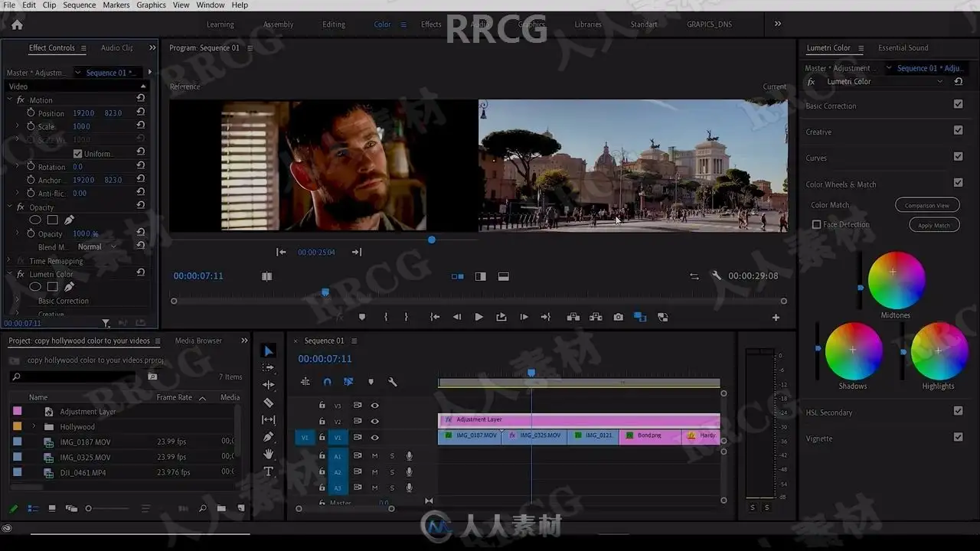Screen dimensions: 980x551
Task: Hide track V2 with eye icon
Action: 374,422
